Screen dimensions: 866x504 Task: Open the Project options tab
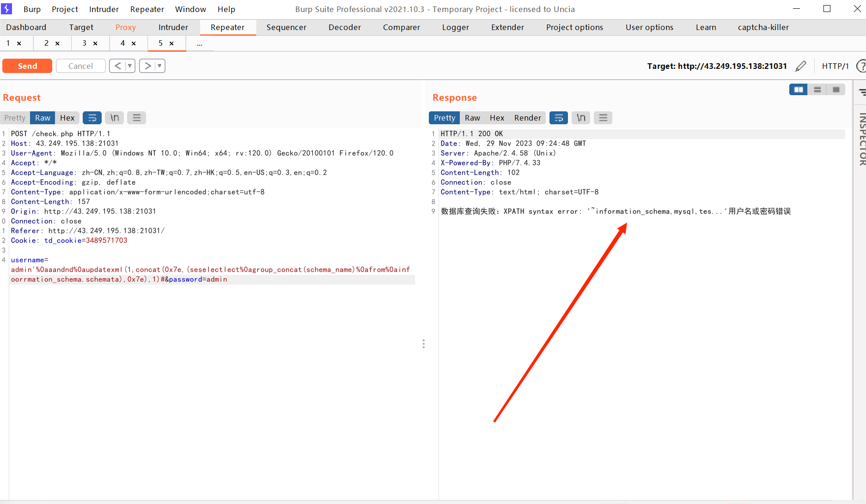pyautogui.click(x=574, y=27)
